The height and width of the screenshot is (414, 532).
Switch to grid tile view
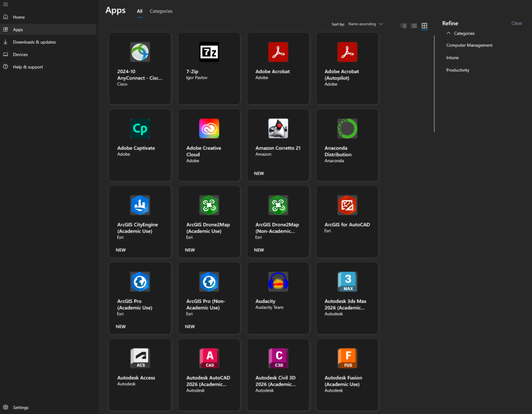pyautogui.click(x=424, y=26)
